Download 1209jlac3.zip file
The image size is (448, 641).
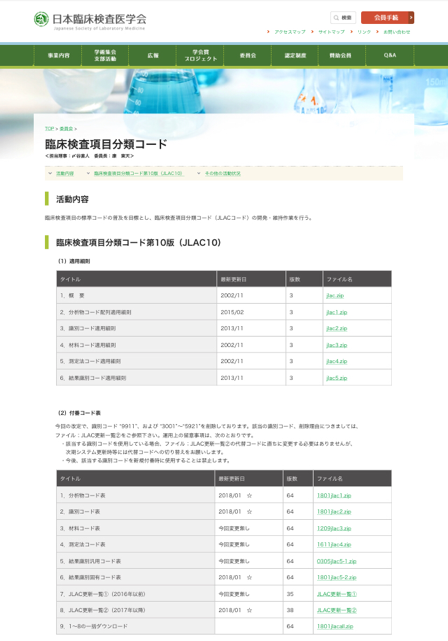334,529
